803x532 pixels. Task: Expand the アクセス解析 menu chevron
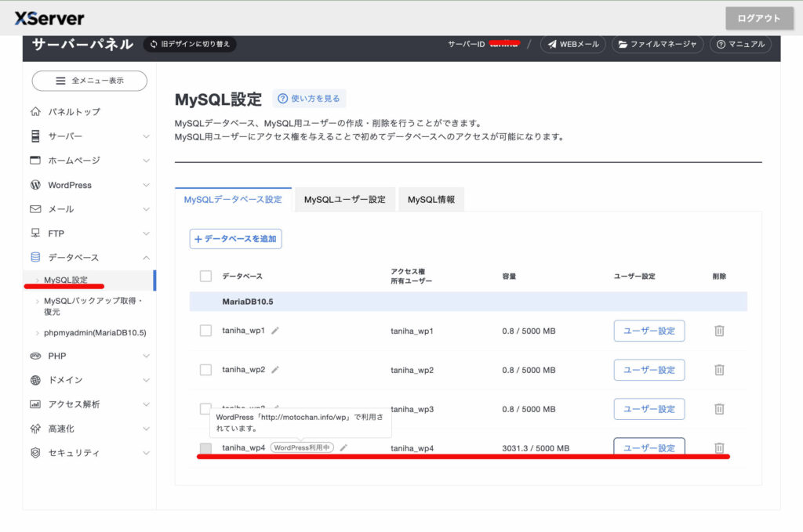147,404
